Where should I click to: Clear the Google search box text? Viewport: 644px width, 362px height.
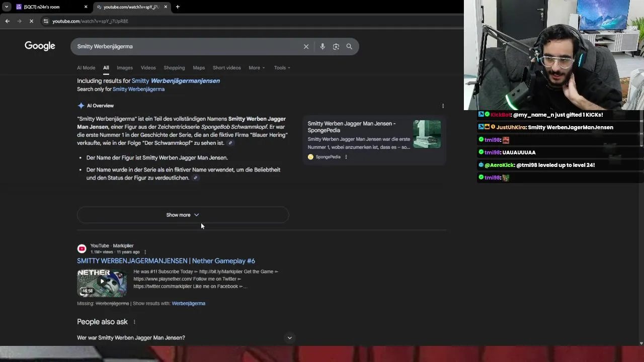click(x=306, y=46)
